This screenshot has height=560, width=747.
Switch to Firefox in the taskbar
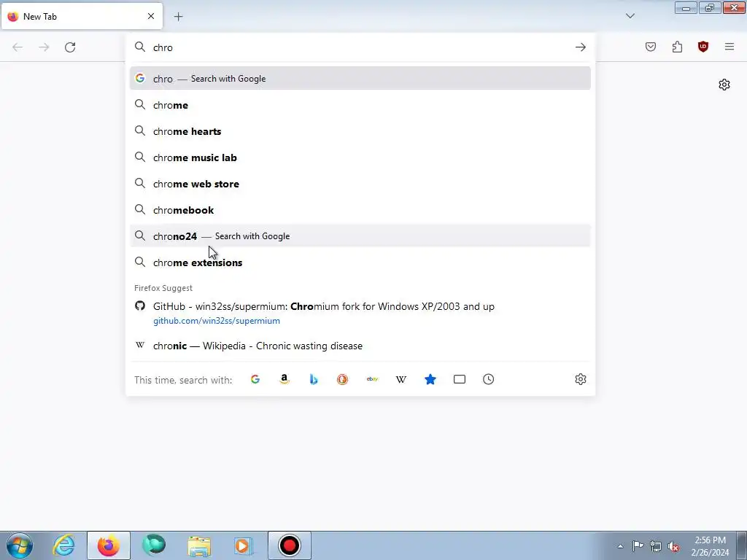pos(109,545)
